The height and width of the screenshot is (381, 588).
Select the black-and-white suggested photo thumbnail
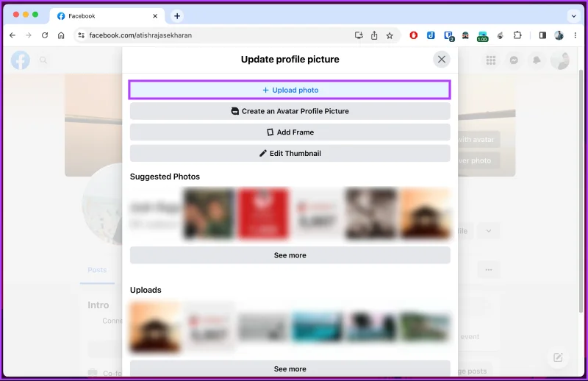click(372, 214)
